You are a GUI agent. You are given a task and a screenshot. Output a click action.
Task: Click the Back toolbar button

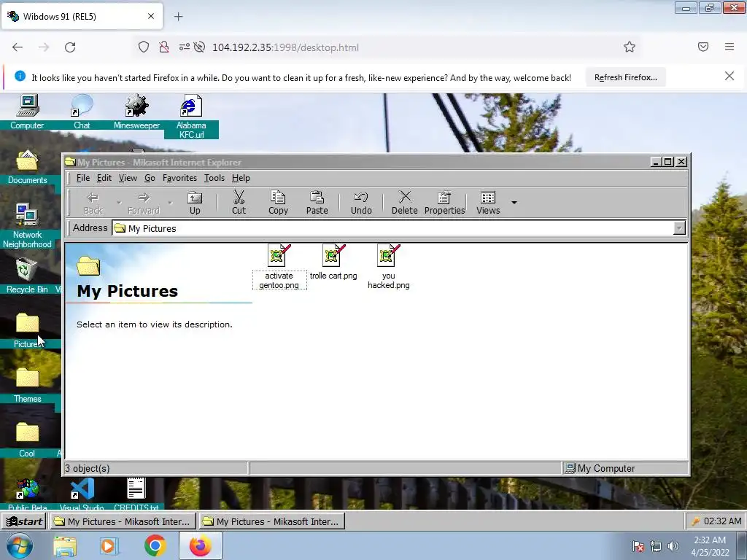tap(93, 203)
